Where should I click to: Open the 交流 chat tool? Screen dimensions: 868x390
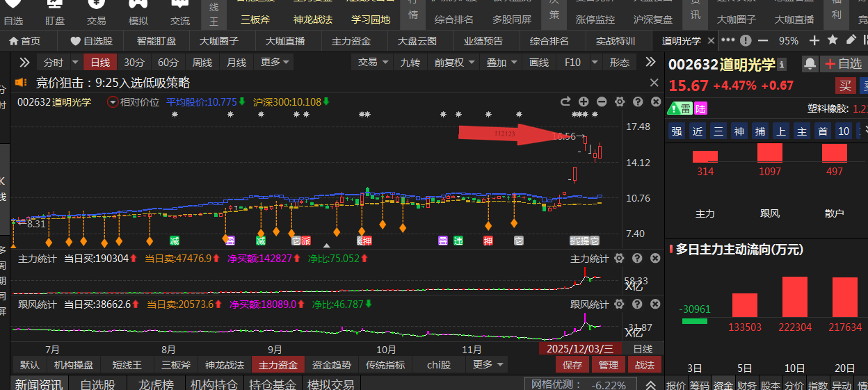tap(180, 14)
